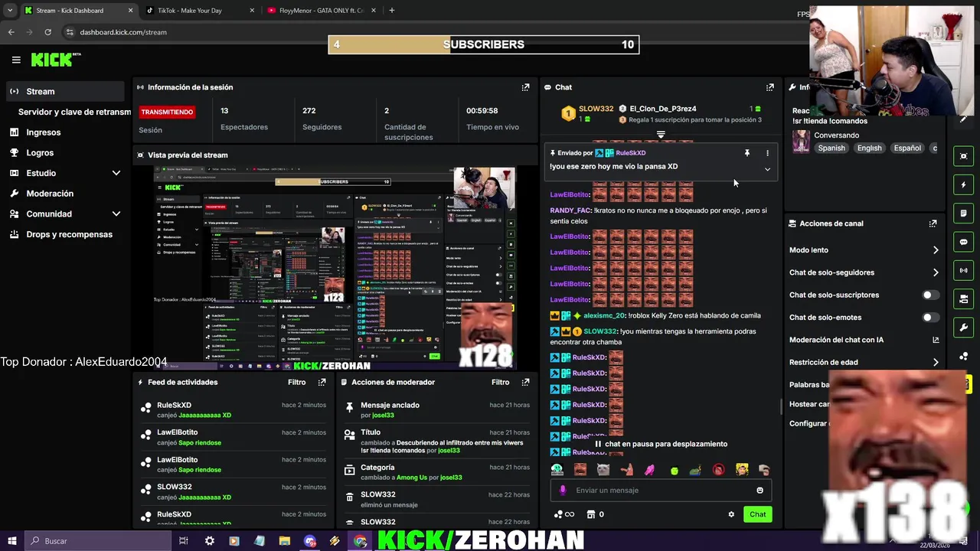Open the Stream sidebar item
980x551 pixels.
point(65,92)
